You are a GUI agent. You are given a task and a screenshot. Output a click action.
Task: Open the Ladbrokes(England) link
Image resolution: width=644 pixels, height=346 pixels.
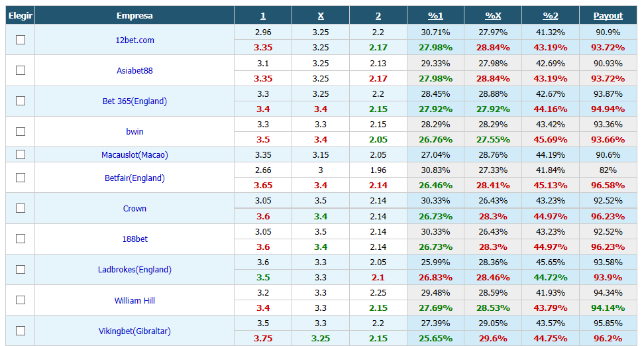(134, 270)
